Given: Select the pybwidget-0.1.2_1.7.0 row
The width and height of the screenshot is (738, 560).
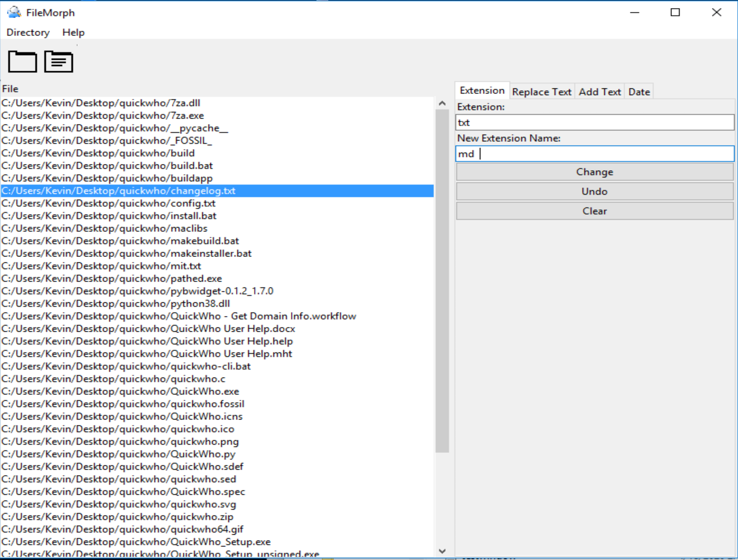Looking at the screenshot, I should click(217, 291).
